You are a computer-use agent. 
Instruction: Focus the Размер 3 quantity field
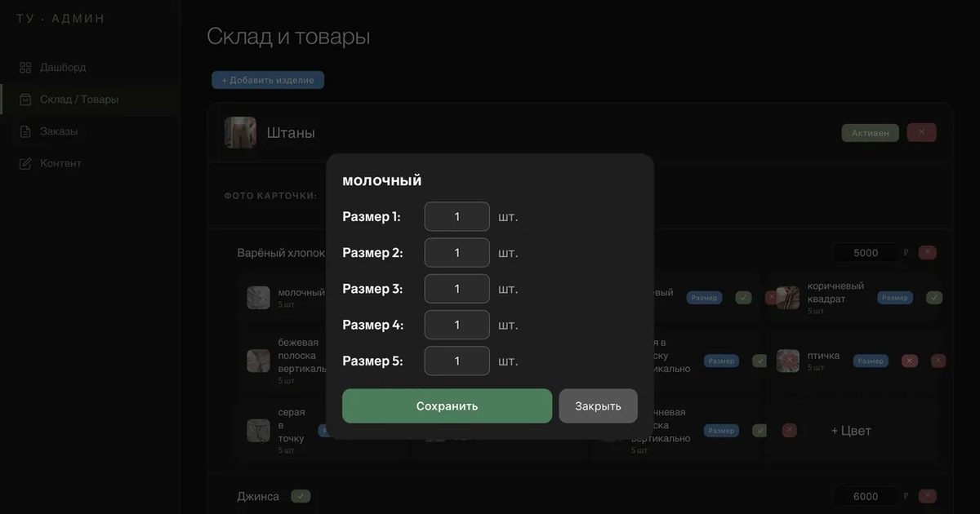pos(457,289)
